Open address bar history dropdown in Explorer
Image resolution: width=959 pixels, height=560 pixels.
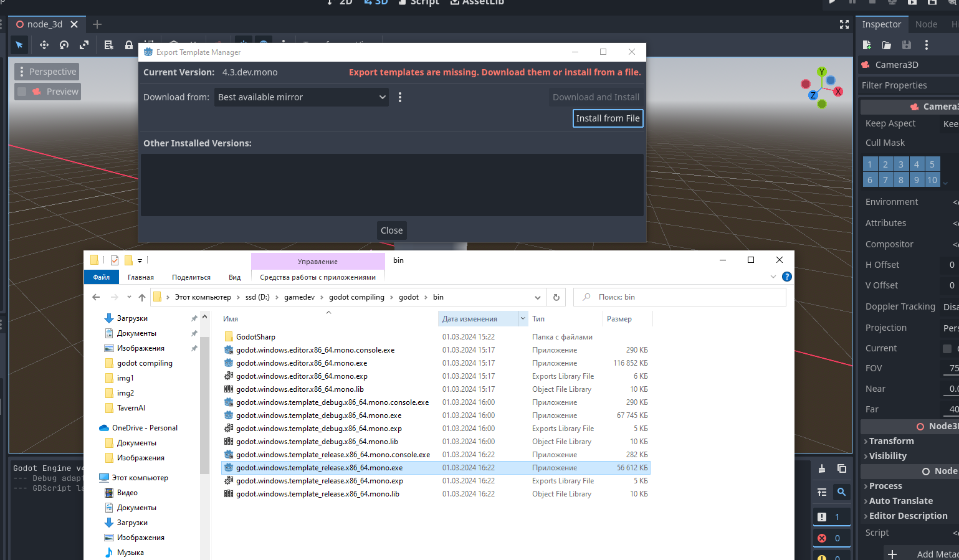538,297
